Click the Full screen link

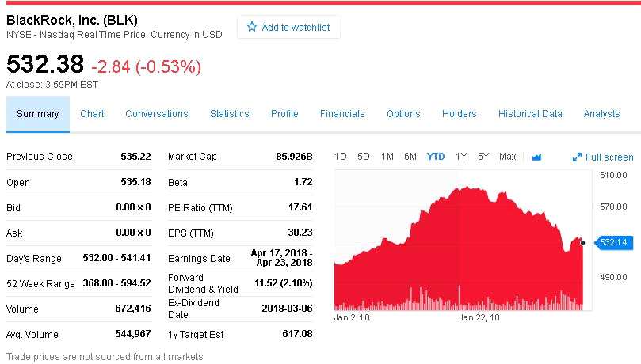609,157
